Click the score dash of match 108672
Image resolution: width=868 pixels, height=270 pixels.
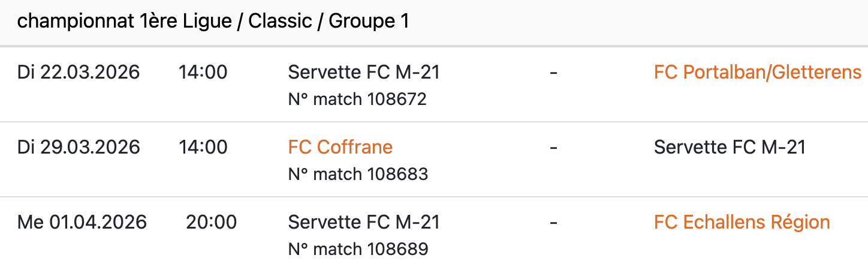click(x=553, y=73)
